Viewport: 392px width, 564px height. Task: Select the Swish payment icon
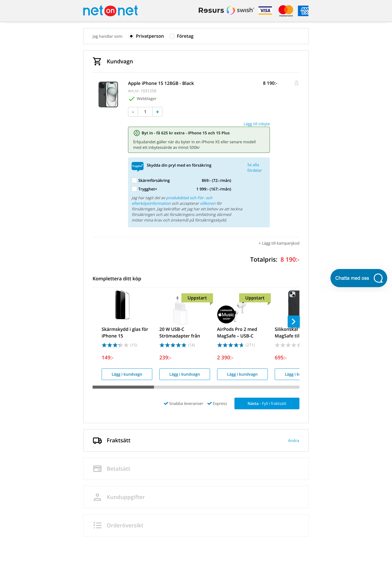pyautogui.click(x=239, y=10)
